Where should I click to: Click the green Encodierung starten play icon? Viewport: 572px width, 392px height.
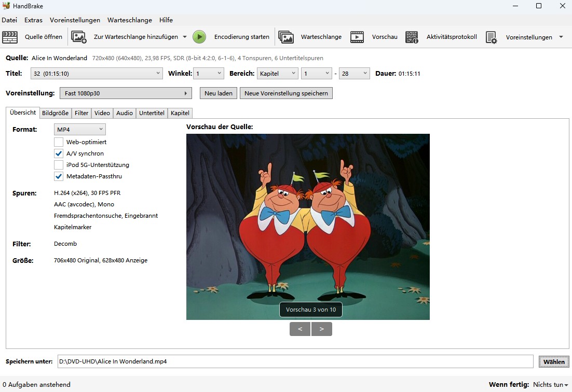pos(199,37)
